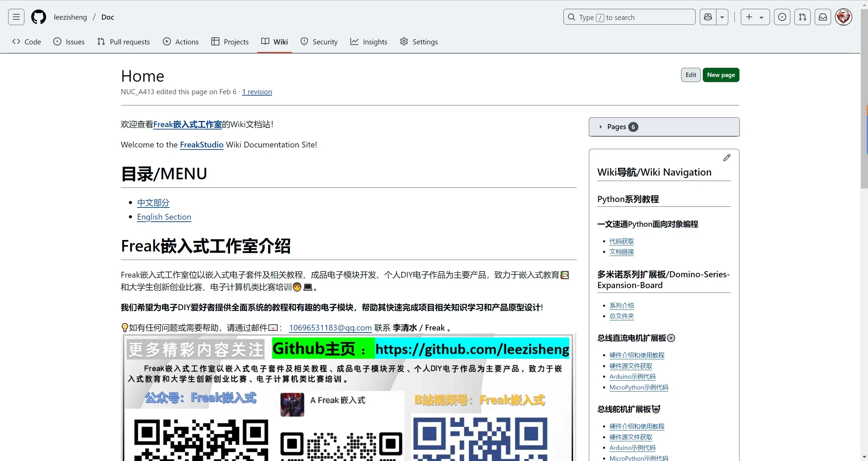Open Arduino示例代码 under 总线直流电机扩展板

click(632, 377)
